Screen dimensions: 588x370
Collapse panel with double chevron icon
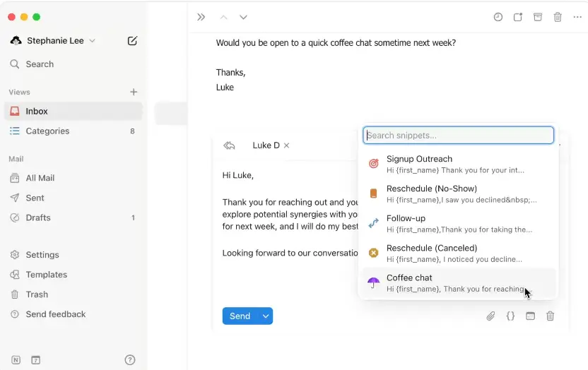201,17
